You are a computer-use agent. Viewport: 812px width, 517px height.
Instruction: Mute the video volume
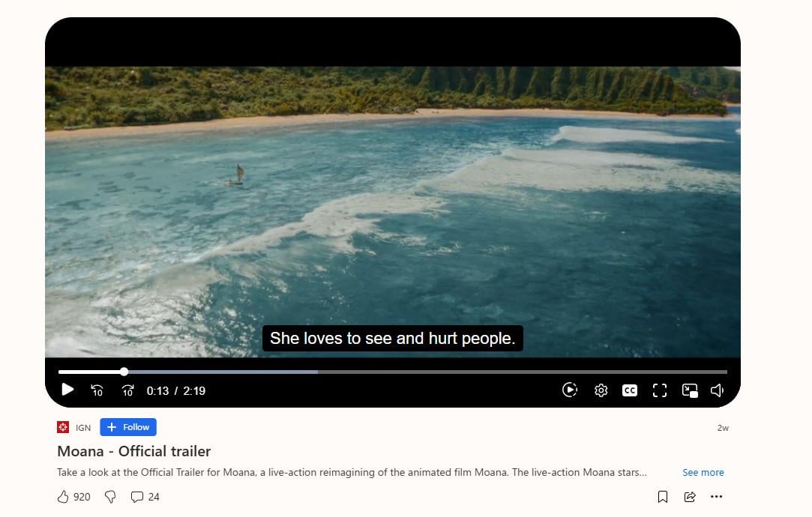point(718,390)
